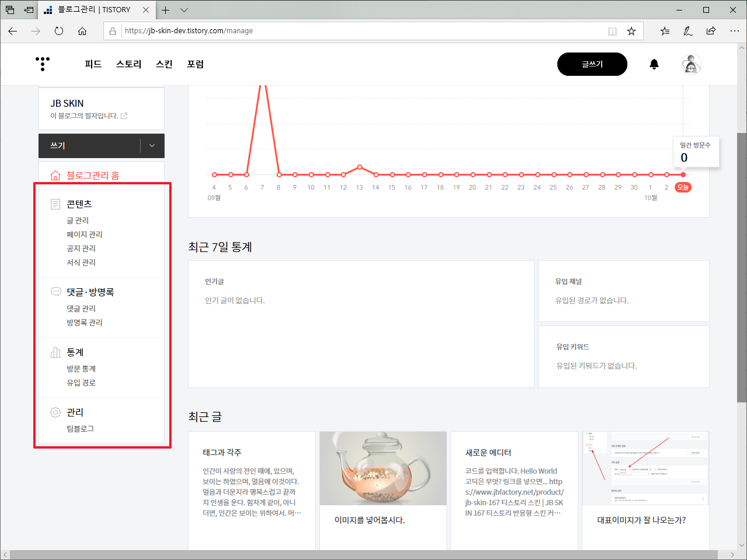Image resolution: width=747 pixels, height=560 pixels.
Task: Toggle reading view icon in address bar
Action: click(612, 32)
